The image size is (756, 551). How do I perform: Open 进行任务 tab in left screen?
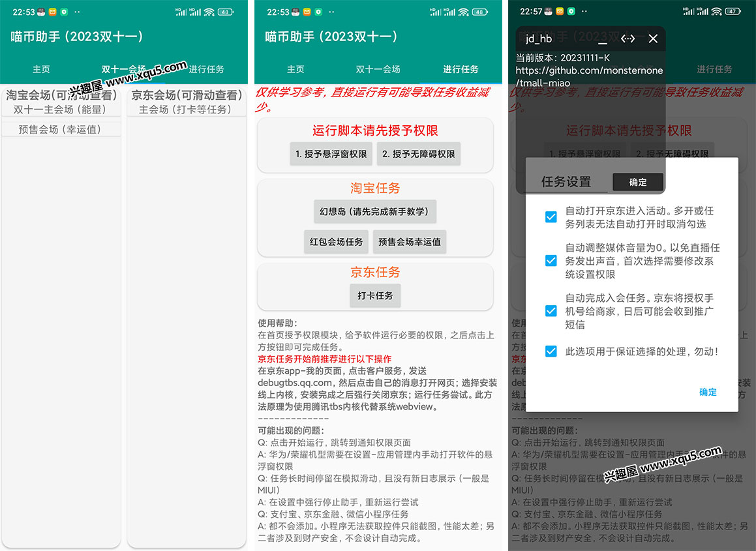click(x=206, y=69)
